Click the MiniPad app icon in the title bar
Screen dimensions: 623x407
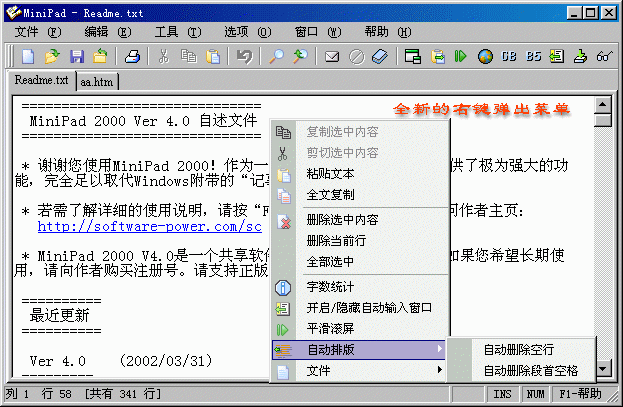[x=14, y=13]
